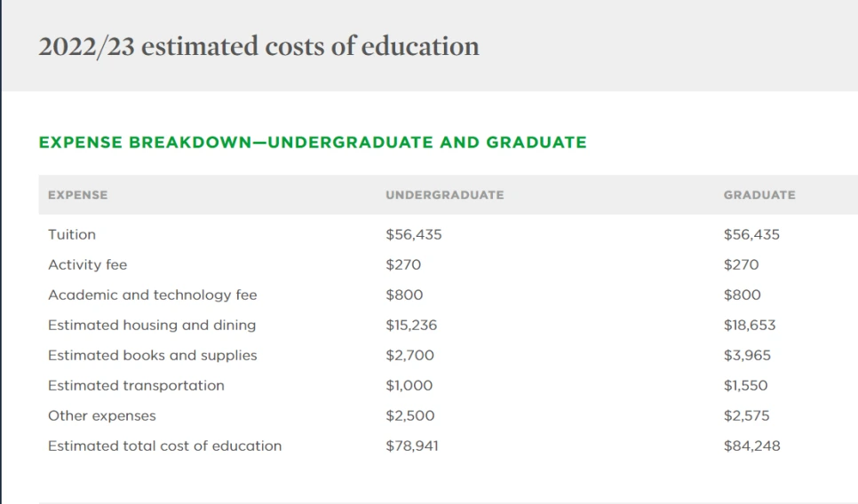The width and height of the screenshot is (858, 504).
Task: Click the graduate total $84,248
Action: pos(751,446)
